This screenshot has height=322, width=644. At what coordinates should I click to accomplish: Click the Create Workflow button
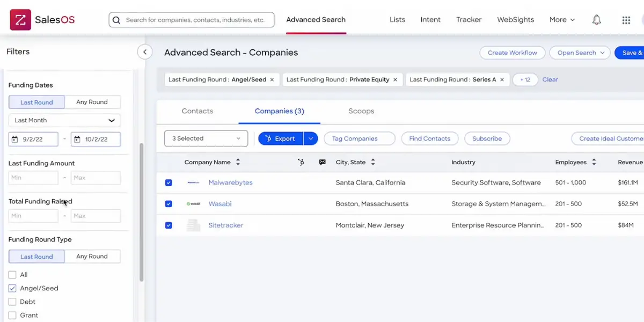[513, 53]
